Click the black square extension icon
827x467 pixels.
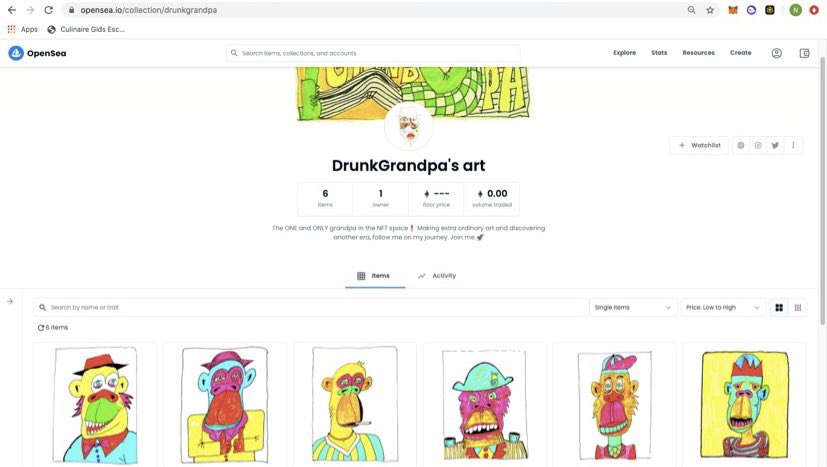(x=770, y=10)
